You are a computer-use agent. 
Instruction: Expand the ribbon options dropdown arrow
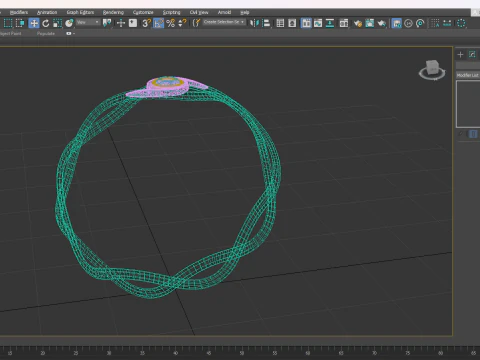click(74, 34)
